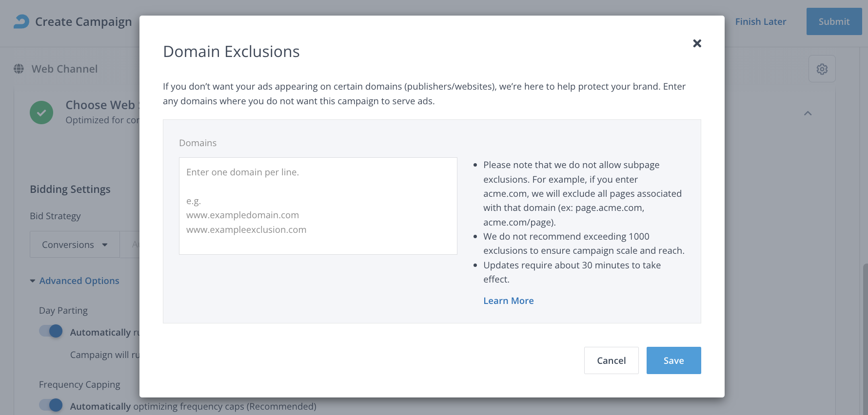Collapse the Choose Web section chevron
The image size is (868, 415).
[808, 113]
